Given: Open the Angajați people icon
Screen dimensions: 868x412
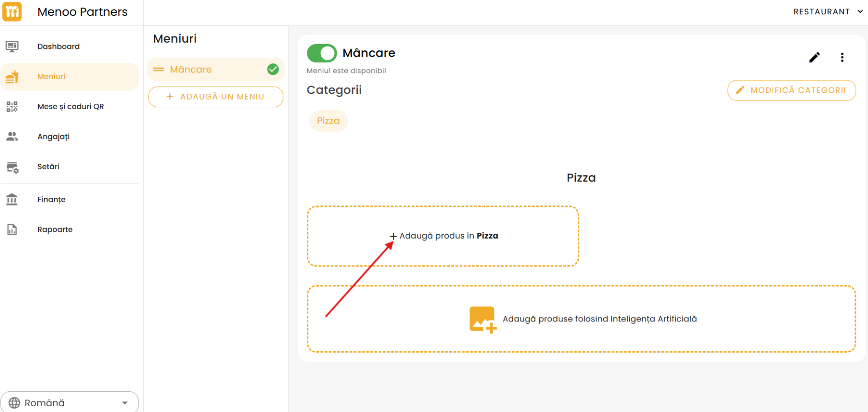Looking at the screenshot, I should pos(12,137).
